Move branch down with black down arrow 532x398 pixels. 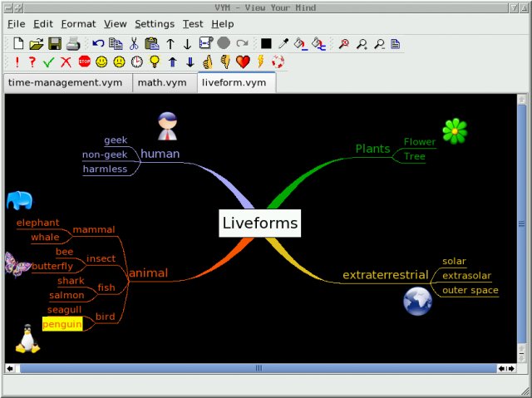coord(187,44)
